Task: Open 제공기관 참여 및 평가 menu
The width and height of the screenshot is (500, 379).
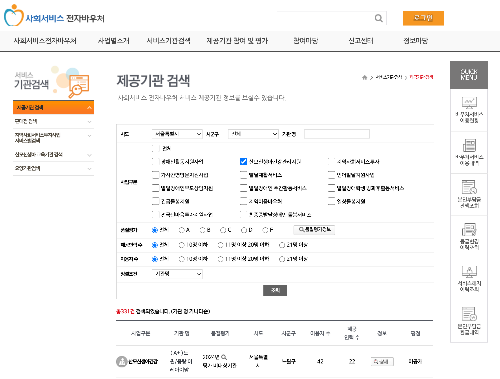Action: click(237, 41)
